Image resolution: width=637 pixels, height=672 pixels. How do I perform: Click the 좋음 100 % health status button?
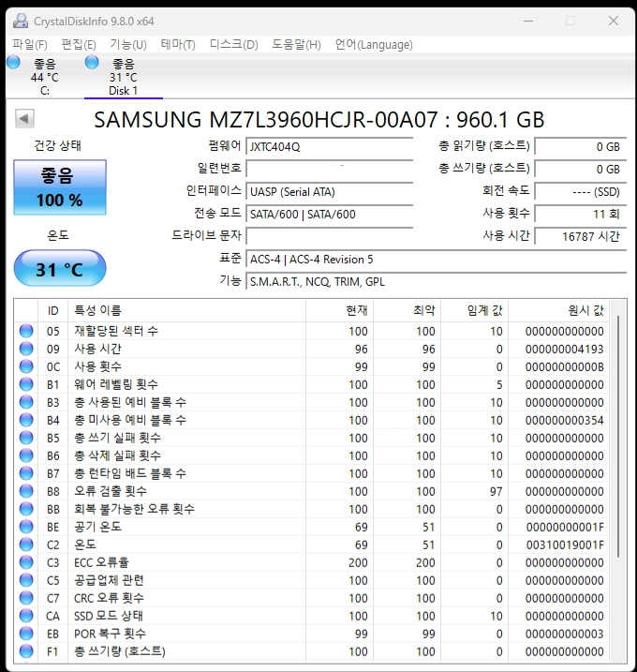click(60, 187)
